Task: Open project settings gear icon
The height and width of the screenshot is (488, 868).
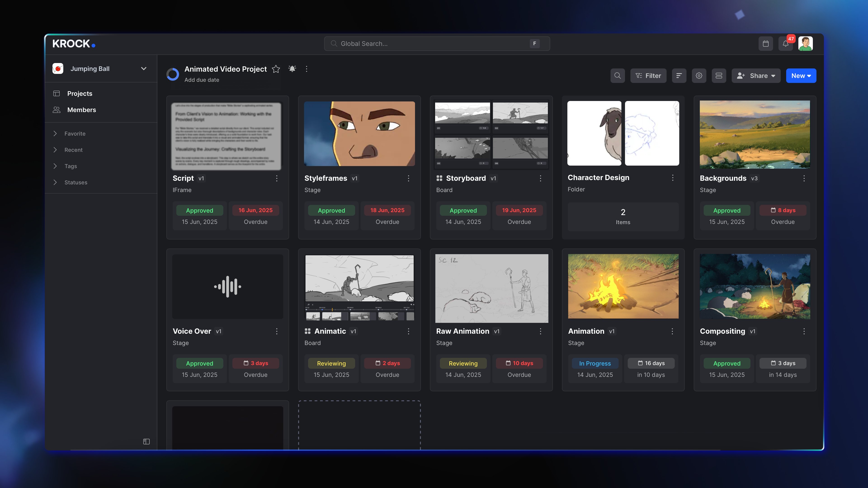Action: pyautogui.click(x=699, y=76)
